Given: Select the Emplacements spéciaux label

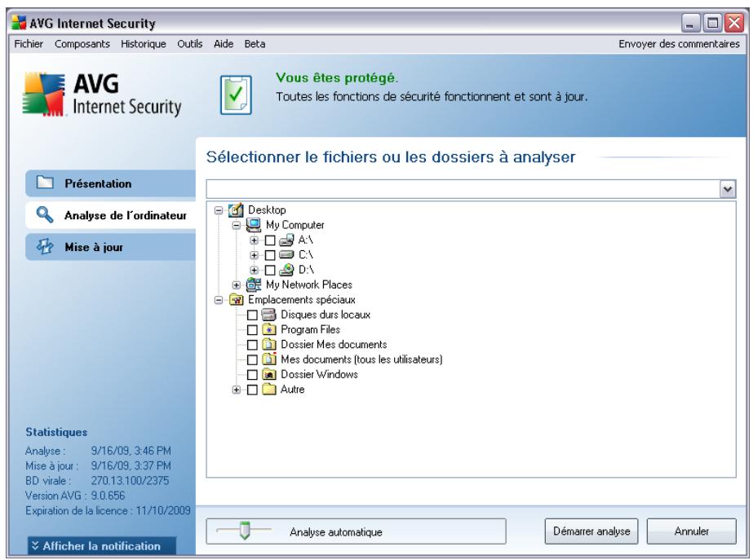Looking at the screenshot, I should pos(302,300).
